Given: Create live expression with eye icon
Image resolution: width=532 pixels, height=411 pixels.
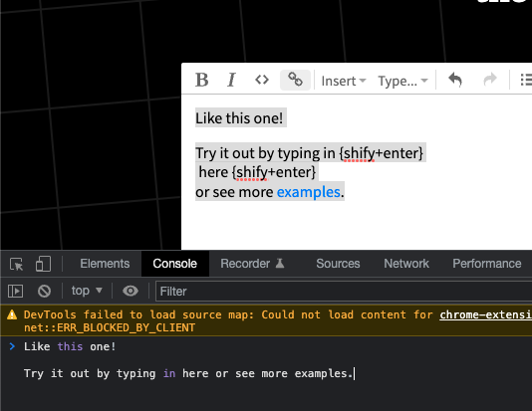Looking at the screenshot, I should coord(131,291).
